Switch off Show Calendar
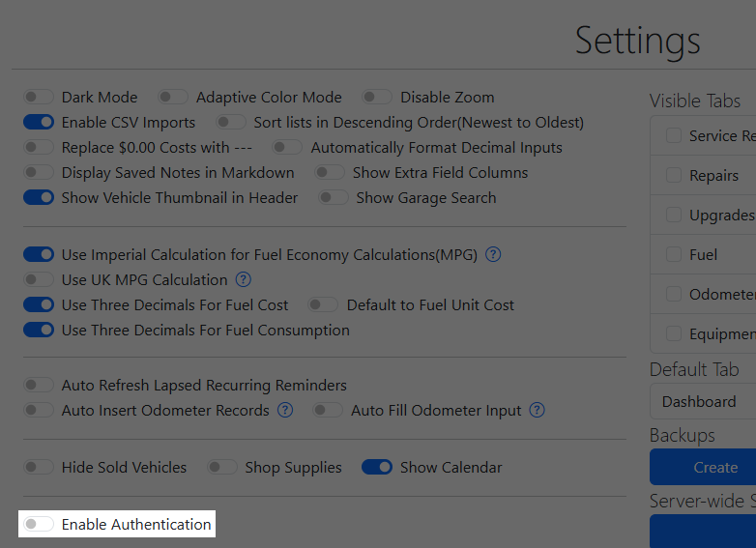The height and width of the screenshot is (548, 756). click(x=377, y=468)
